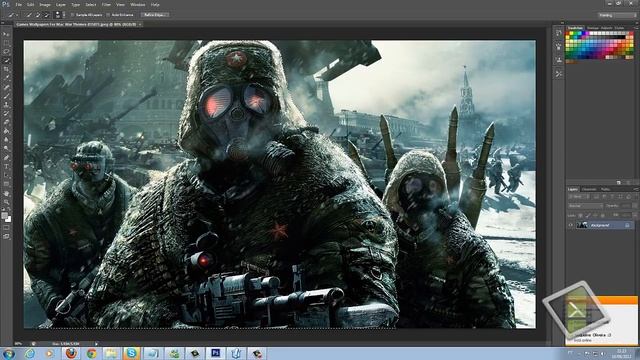Enable Sample All Layers checkbox
Screen dimensions: 640x360
(73, 15)
